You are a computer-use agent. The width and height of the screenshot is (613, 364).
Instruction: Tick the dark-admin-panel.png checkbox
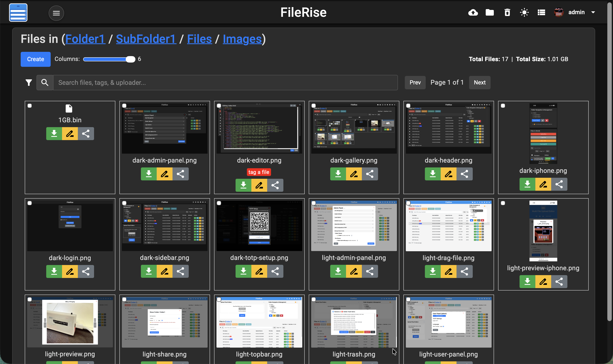[124, 106]
